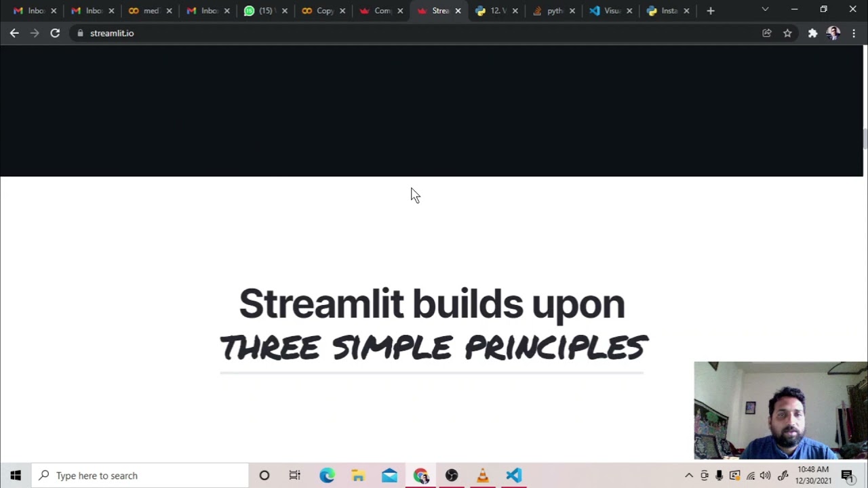Viewport: 868px width, 488px height.
Task: Close the 'pyth' Stack Overflow tab
Action: point(572,10)
